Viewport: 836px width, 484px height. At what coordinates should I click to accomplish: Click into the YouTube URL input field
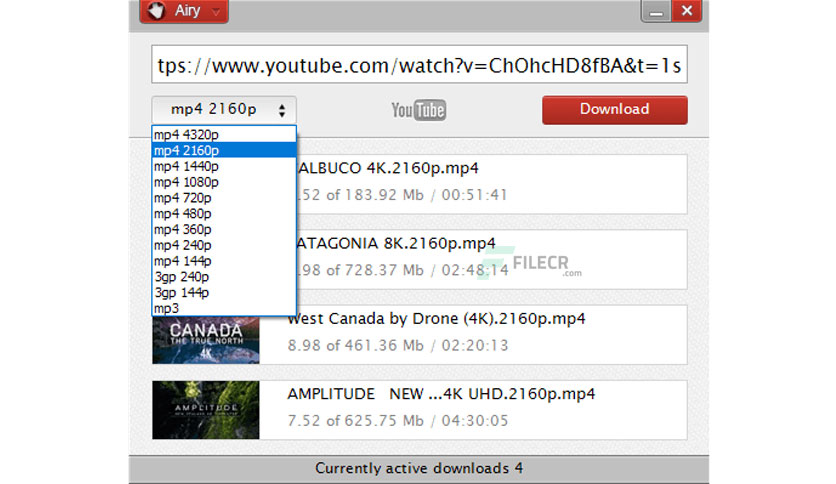[x=420, y=64]
